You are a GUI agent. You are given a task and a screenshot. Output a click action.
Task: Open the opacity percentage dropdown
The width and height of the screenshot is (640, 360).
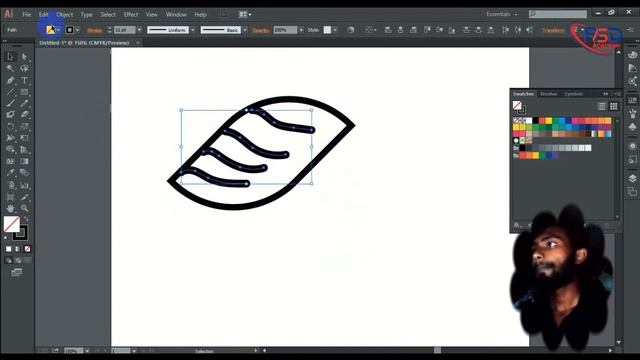click(x=301, y=30)
